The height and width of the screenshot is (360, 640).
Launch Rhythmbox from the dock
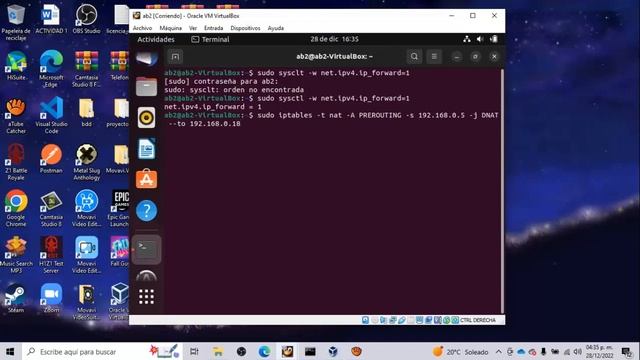click(147, 118)
